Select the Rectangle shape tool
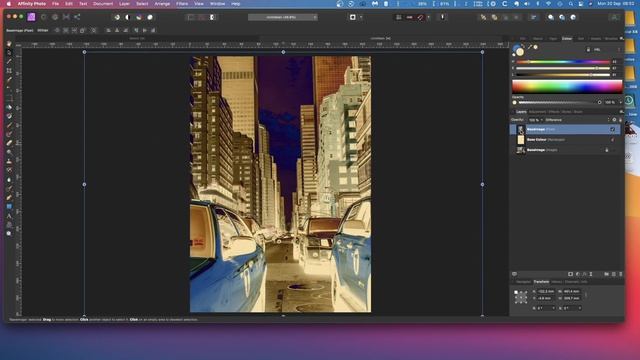This screenshot has width=640, height=360. click(9, 207)
